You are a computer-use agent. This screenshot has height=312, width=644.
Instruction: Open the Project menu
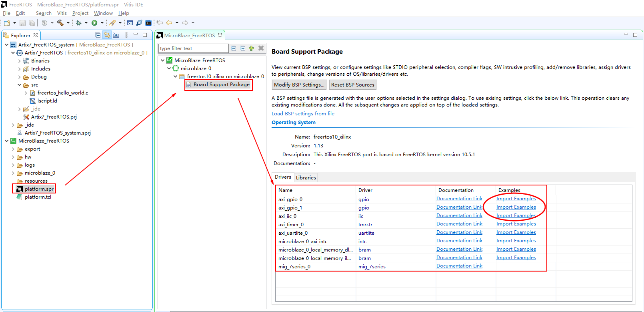click(80, 13)
